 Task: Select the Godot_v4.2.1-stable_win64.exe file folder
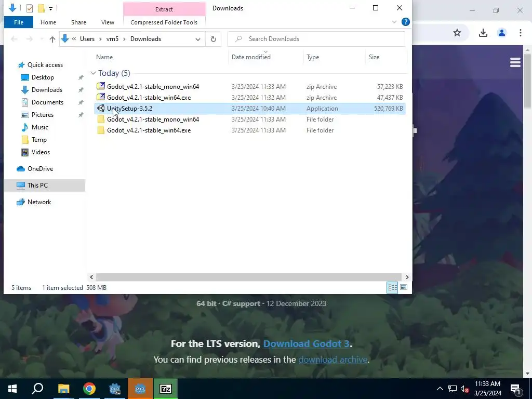pyautogui.click(x=250, y=130)
